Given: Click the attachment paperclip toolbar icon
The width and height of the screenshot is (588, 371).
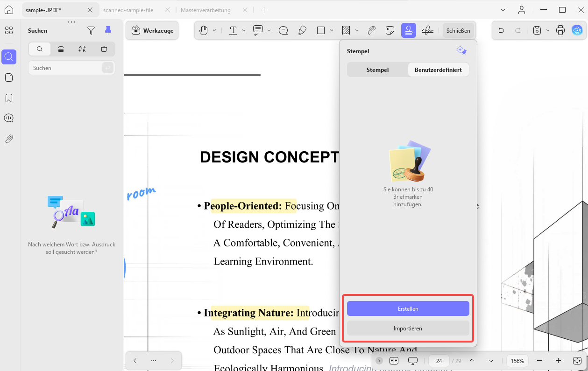Looking at the screenshot, I should click(371, 30).
